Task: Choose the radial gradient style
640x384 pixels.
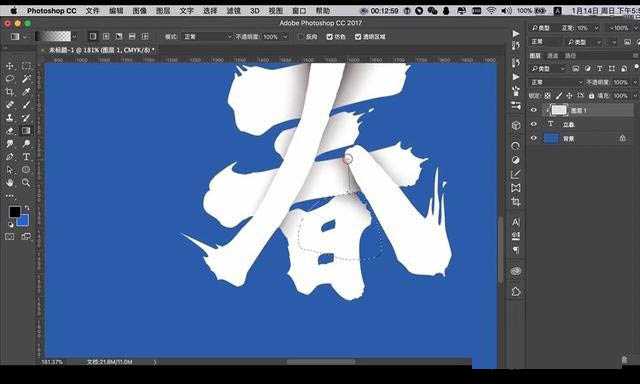Action: [x=106, y=37]
